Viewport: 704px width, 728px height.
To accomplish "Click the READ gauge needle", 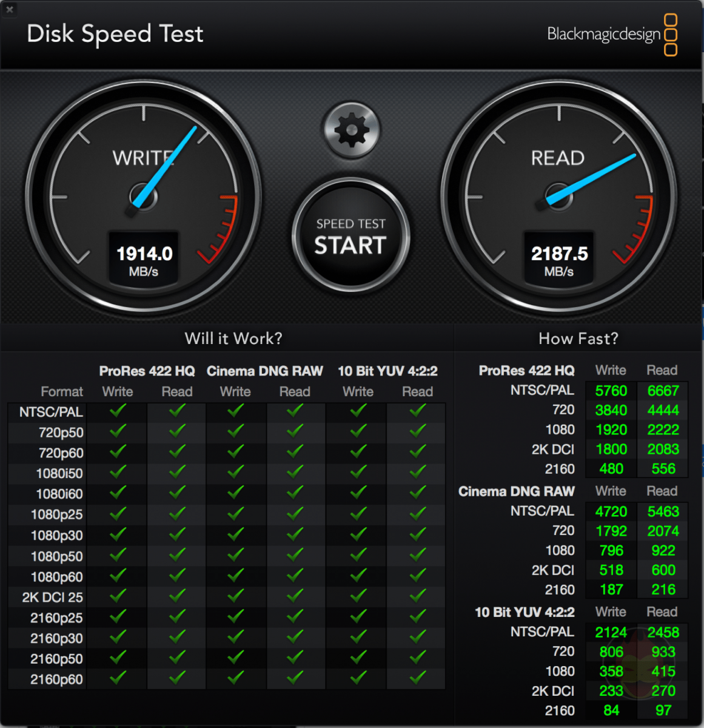I will [x=594, y=176].
